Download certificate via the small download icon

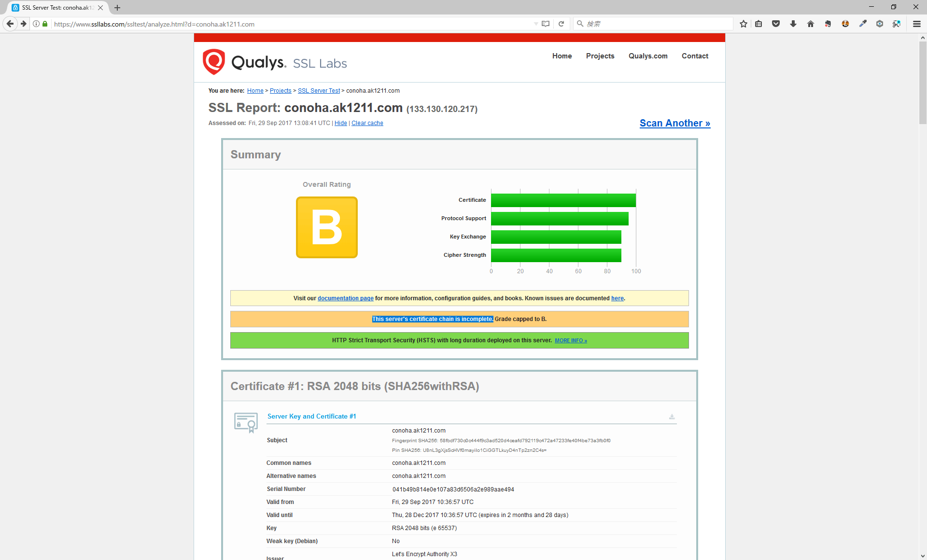(x=672, y=417)
